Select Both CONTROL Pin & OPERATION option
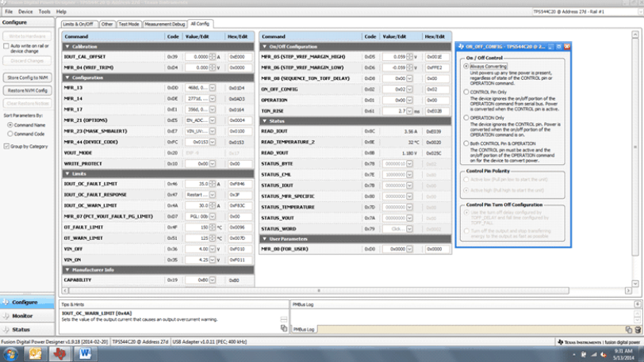This screenshot has height=362, width=644. (466, 143)
